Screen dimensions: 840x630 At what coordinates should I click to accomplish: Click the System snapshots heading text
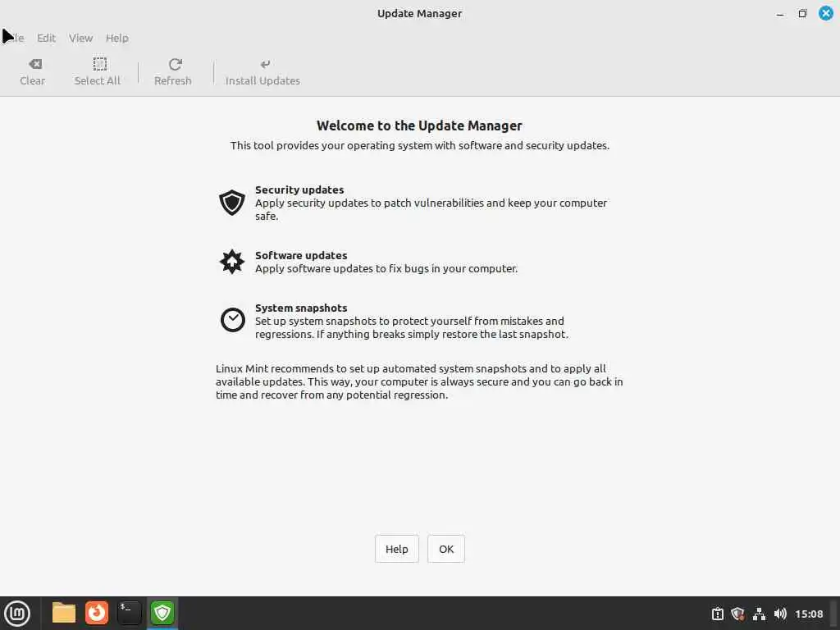[x=301, y=308]
